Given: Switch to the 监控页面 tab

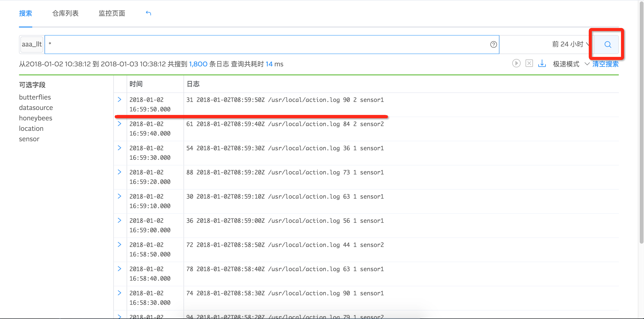Looking at the screenshot, I should coord(112,13).
